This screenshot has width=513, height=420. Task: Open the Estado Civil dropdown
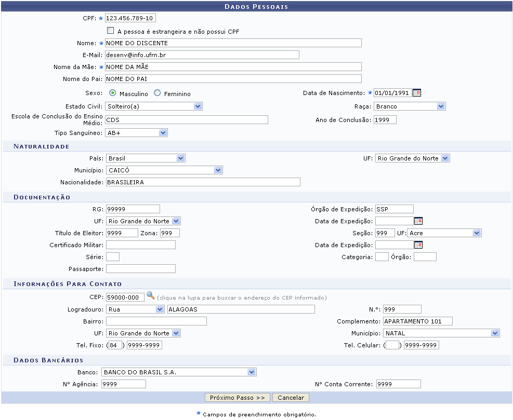153,106
